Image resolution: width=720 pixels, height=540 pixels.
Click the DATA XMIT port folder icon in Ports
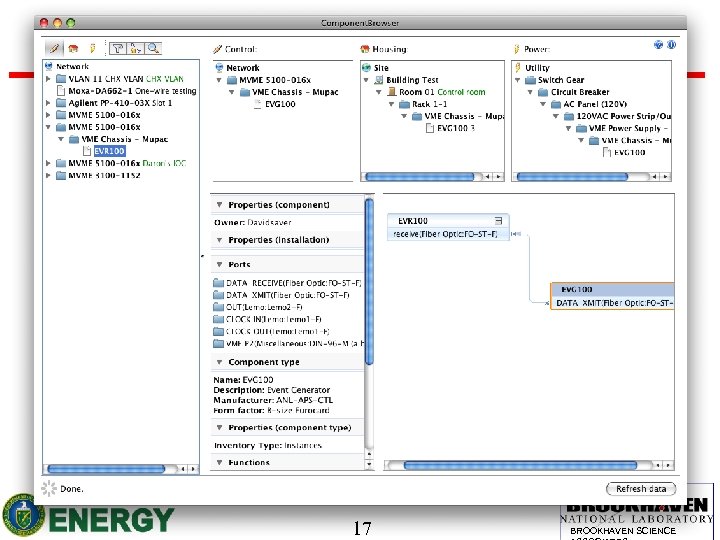(x=219, y=295)
